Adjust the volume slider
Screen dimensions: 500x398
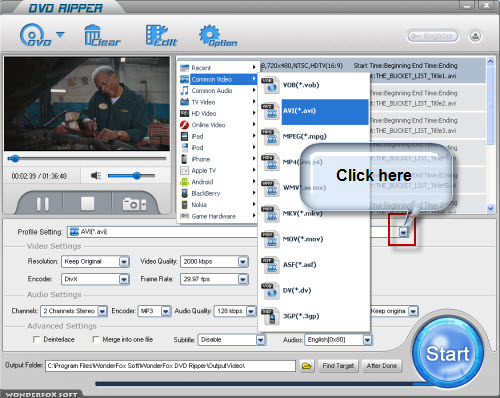coord(131,175)
